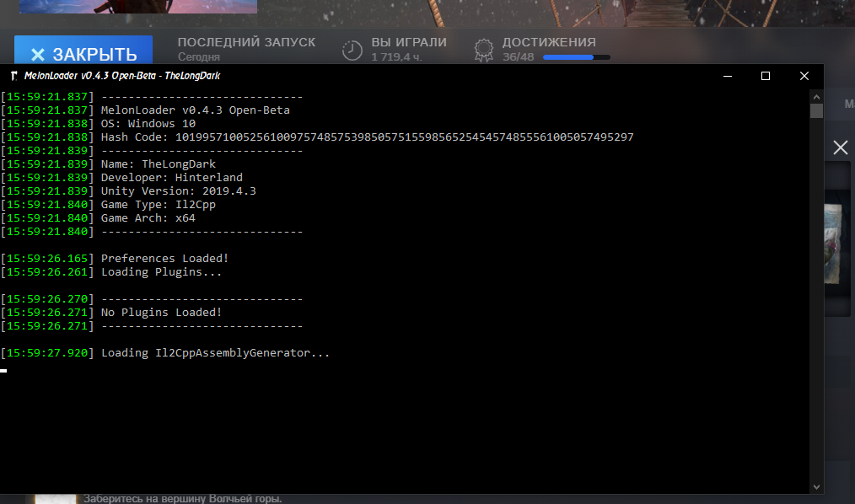Click the achievement description about Волчьей горы
855x504 pixels.
183,499
